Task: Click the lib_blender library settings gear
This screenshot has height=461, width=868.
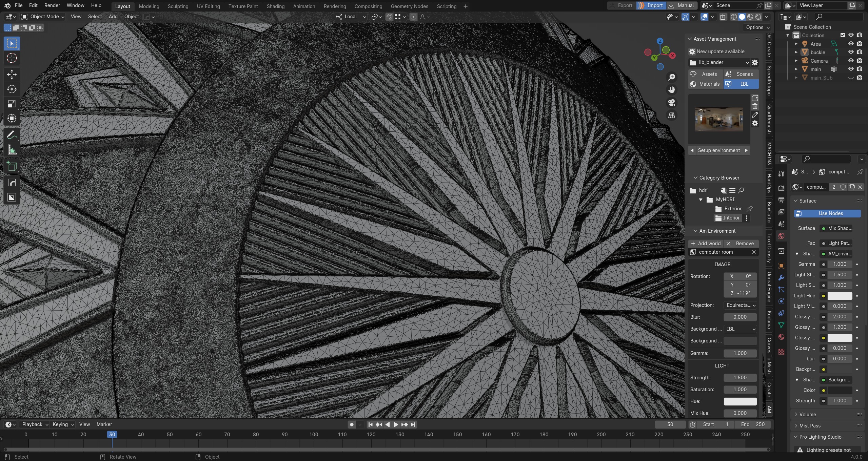Action: click(x=755, y=63)
